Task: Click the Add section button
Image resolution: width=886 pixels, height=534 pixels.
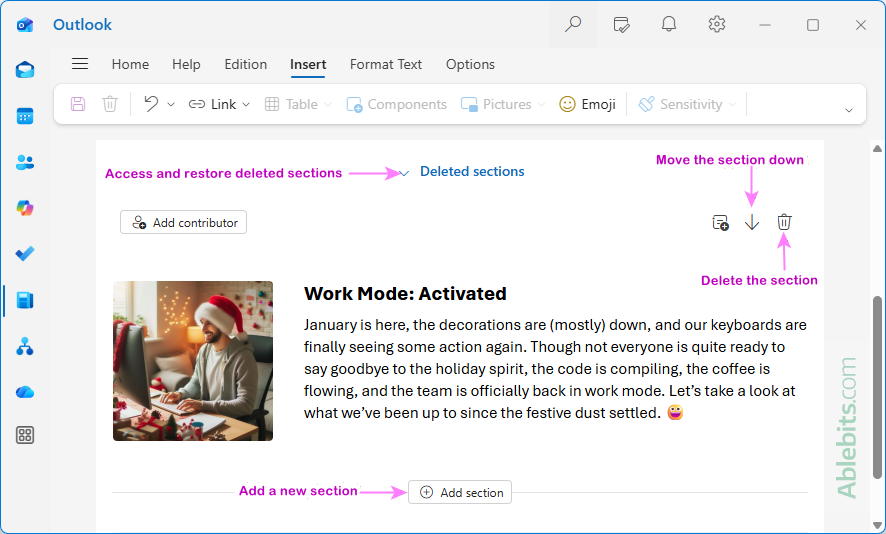Action: 460,492
